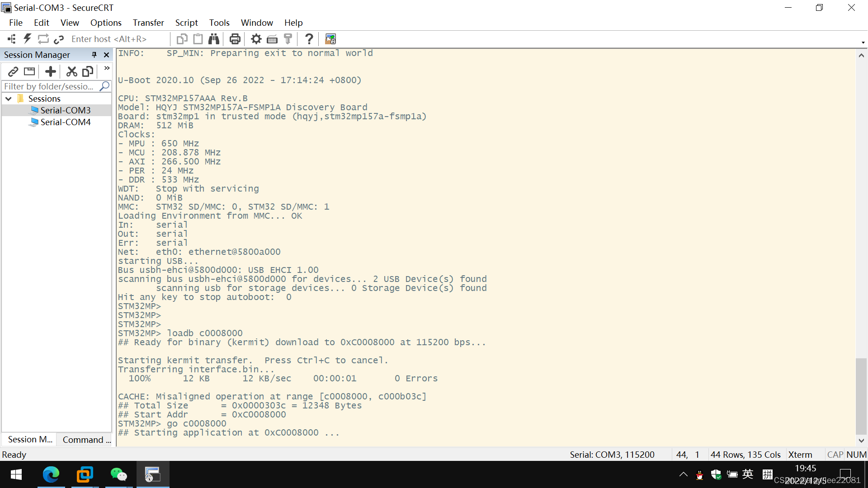Click the Reconnect toolbar icon
The image size is (868, 488).
pos(43,39)
